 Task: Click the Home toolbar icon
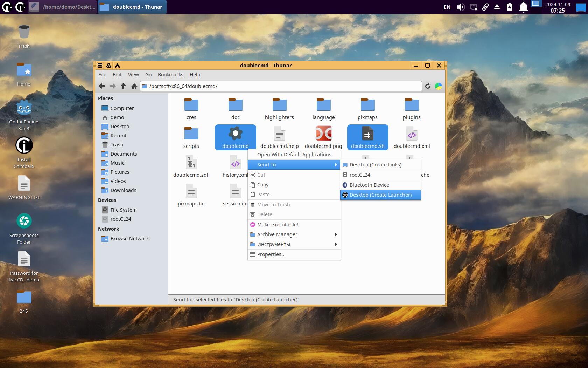tap(134, 86)
